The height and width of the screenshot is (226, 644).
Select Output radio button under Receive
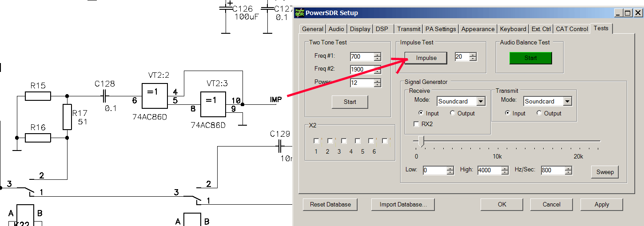coord(453,113)
